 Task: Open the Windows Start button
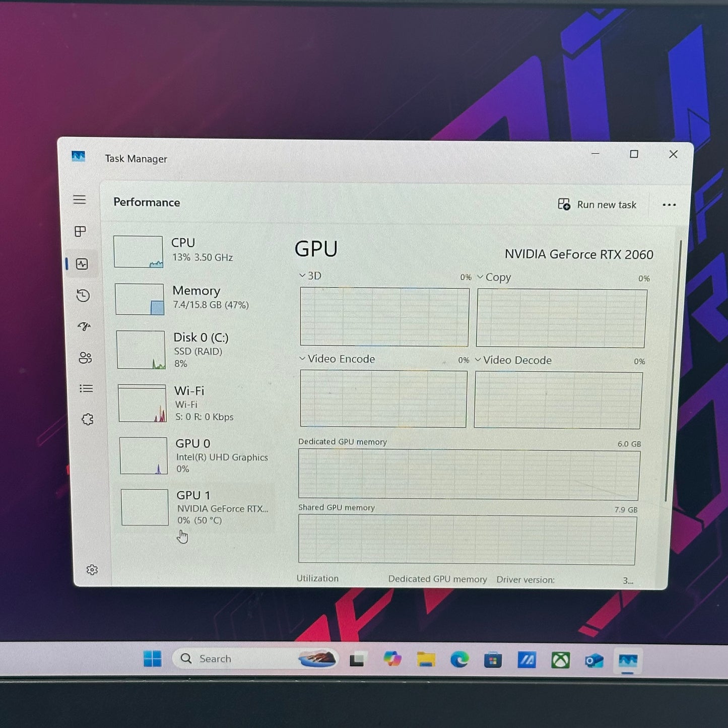152,658
